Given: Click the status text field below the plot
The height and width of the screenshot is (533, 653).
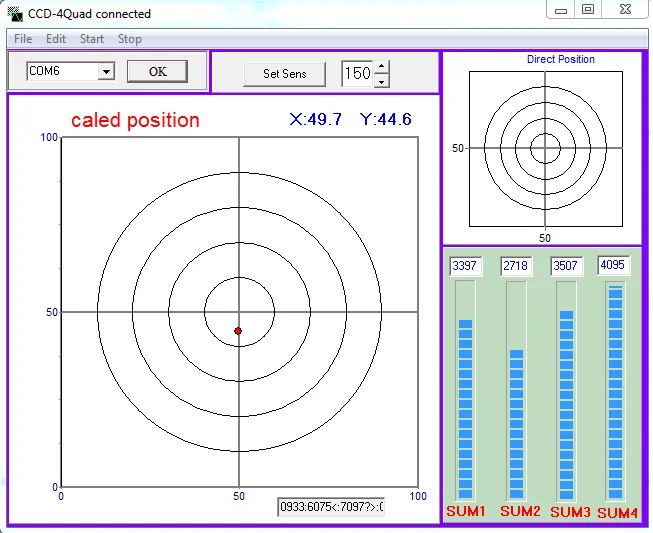Looking at the screenshot, I should [x=331, y=506].
